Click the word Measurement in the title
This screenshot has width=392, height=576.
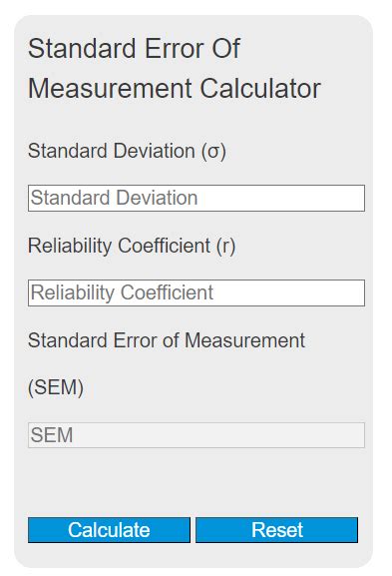[110, 89]
